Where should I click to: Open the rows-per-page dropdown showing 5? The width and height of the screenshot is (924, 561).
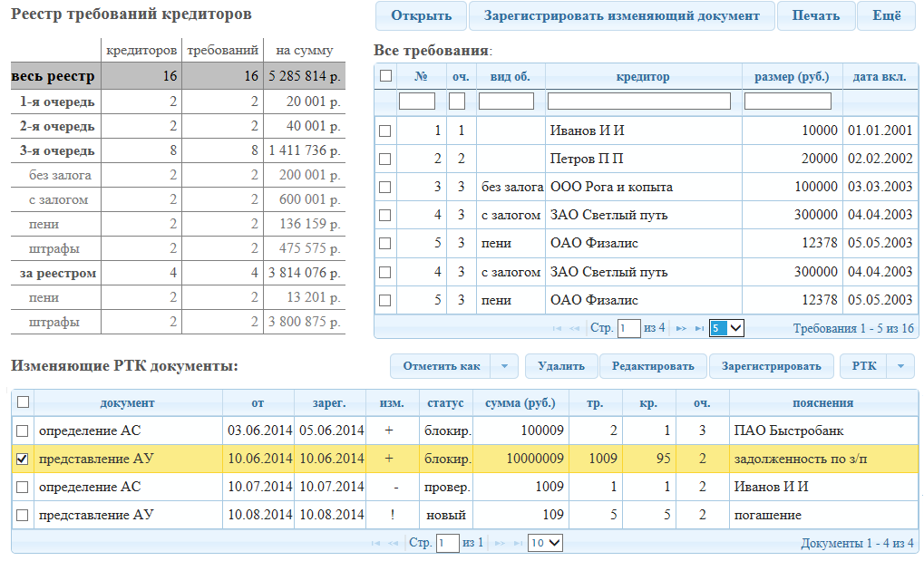[x=726, y=328]
